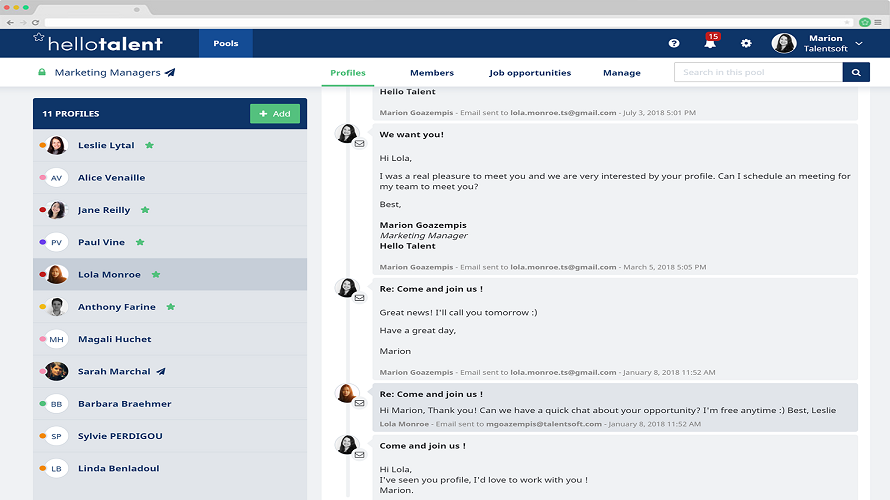Click the green lock icon beside Marketing Managers
The image size is (890, 500).
[x=41, y=72]
